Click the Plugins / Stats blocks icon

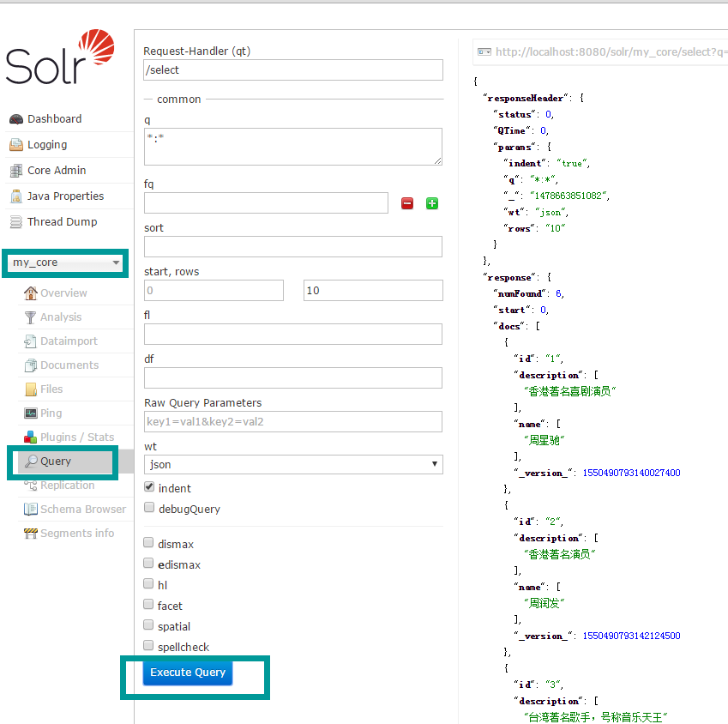(x=31, y=437)
